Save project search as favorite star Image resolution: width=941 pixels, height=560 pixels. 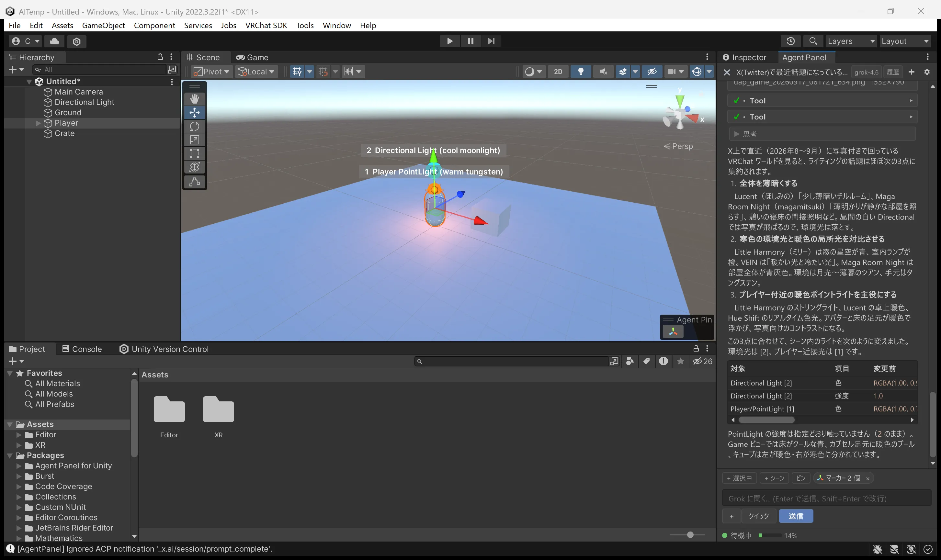point(681,361)
